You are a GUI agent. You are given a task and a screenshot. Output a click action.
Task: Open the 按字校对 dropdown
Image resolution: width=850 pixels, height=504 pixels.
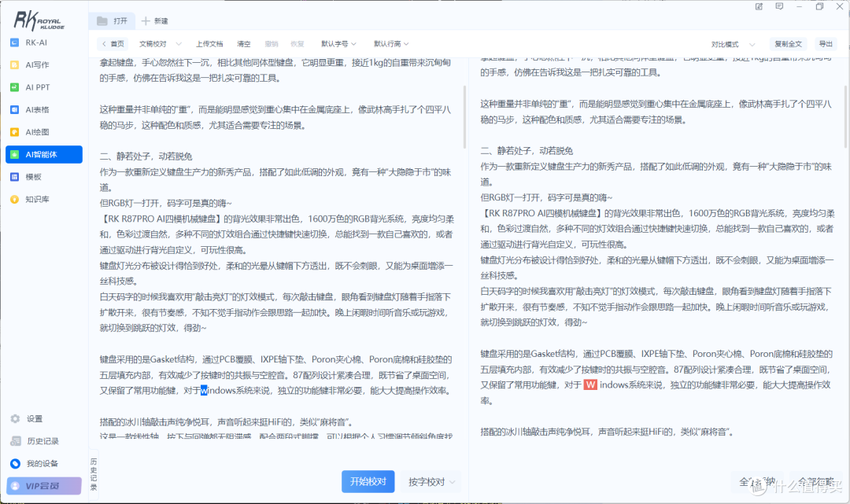[x=431, y=481]
